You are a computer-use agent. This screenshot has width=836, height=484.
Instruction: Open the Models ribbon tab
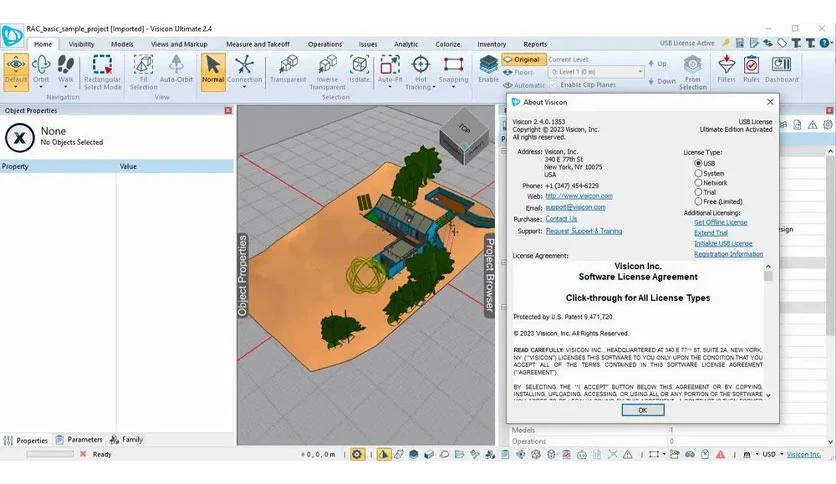pyautogui.click(x=122, y=44)
